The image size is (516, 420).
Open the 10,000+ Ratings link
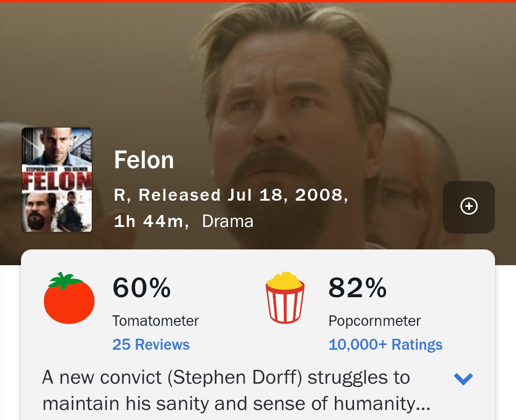point(385,345)
